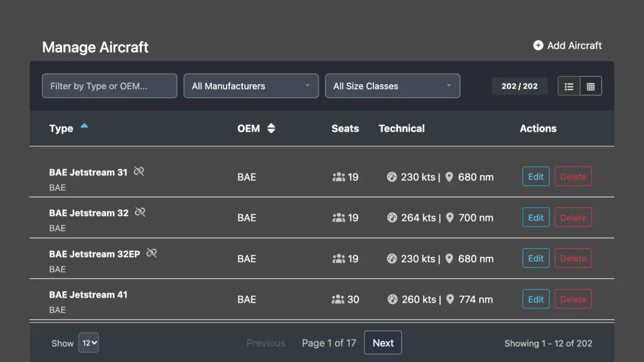
Task: Edit BAE Jetstream 32EP
Action: tap(536, 258)
